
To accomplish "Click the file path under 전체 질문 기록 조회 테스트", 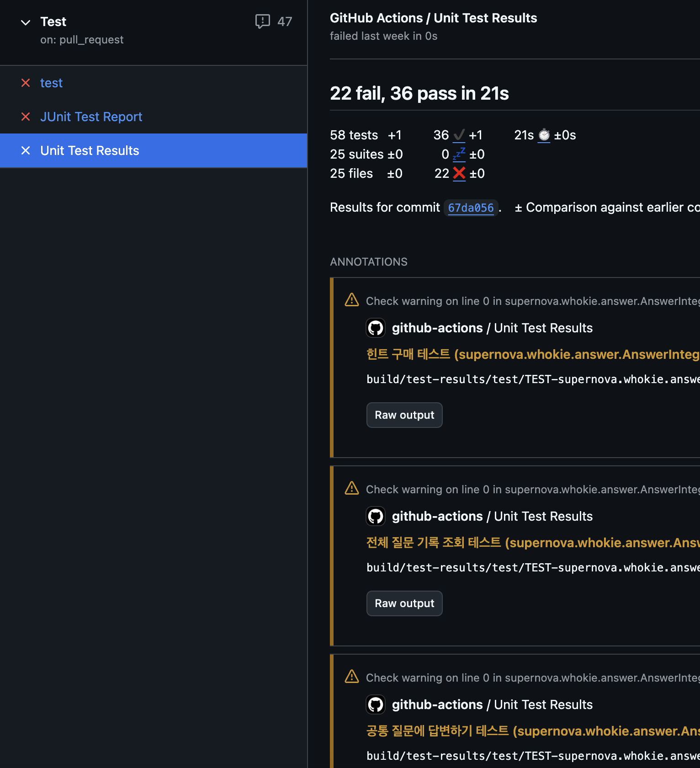I will click(533, 568).
